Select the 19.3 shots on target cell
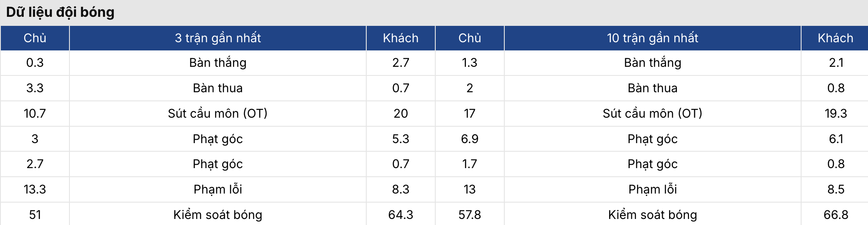Image resolution: width=868 pixels, height=225 pixels. point(836,113)
